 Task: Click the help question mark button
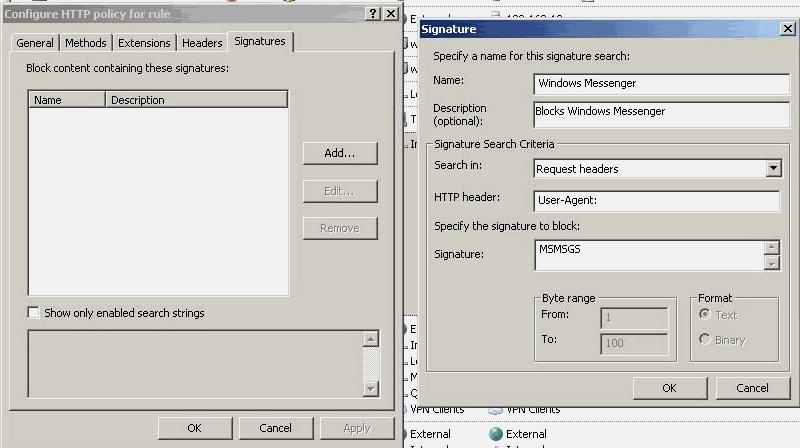pyautogui.click(x=373, y=13)
